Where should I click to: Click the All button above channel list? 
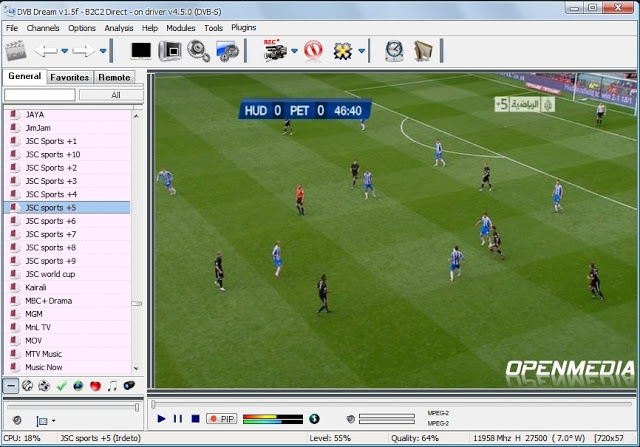click(115, 95)
